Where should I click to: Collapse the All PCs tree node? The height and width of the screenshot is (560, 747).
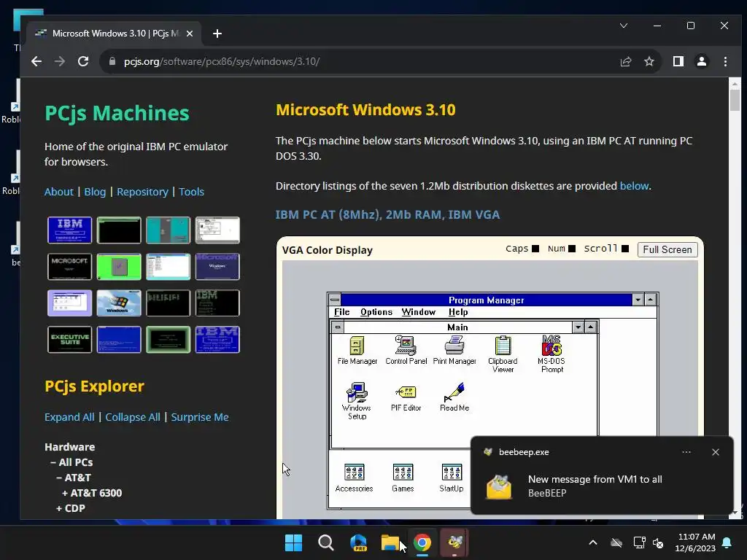53,462
